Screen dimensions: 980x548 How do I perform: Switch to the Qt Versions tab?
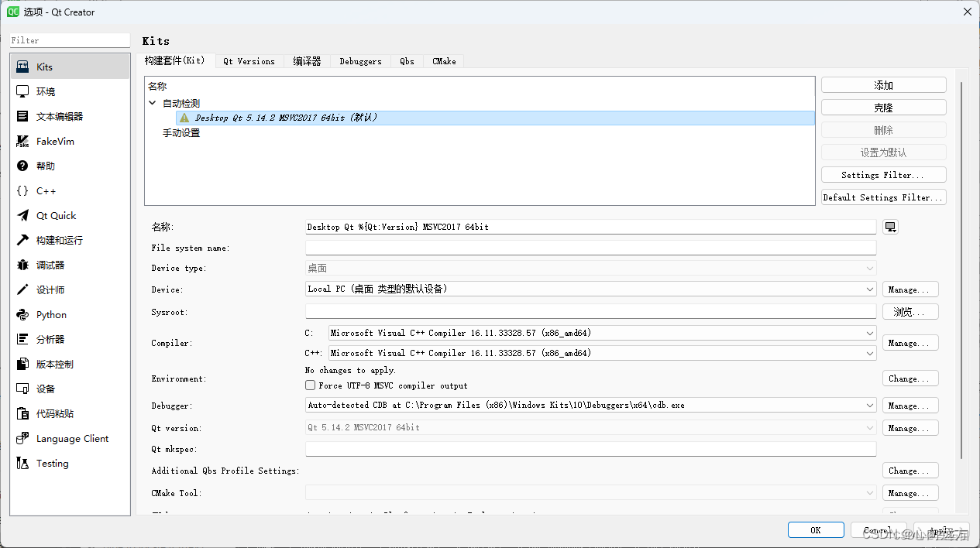tap(249, 61)
